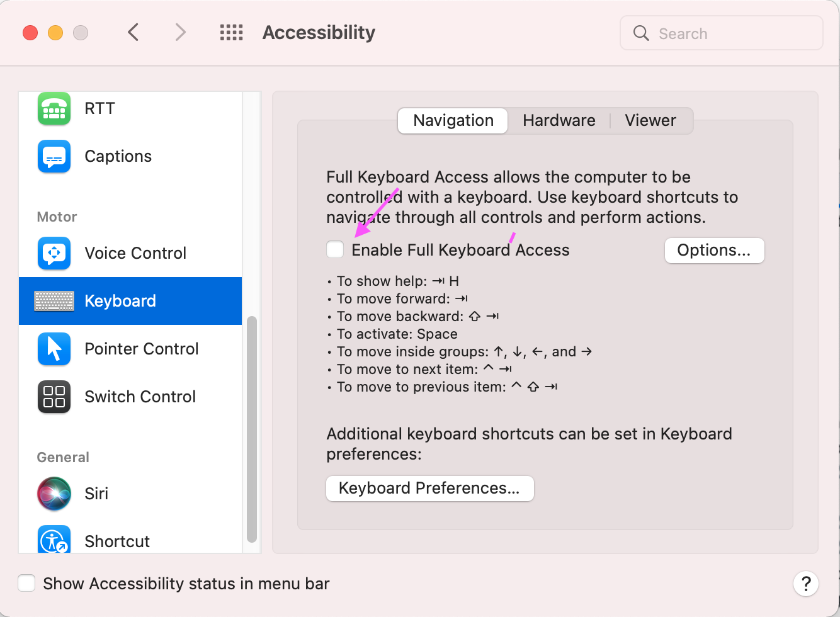Go forward with the right chevron
840x617 pixels.
coord(181,32)
